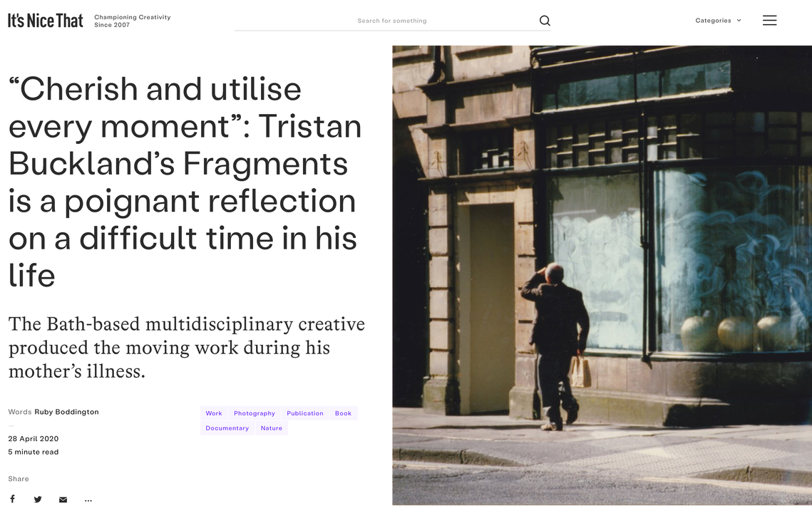The width and height of the screenshot is (812, 513).
Task: Open more share options ellipsis
Action: [88, 500]
